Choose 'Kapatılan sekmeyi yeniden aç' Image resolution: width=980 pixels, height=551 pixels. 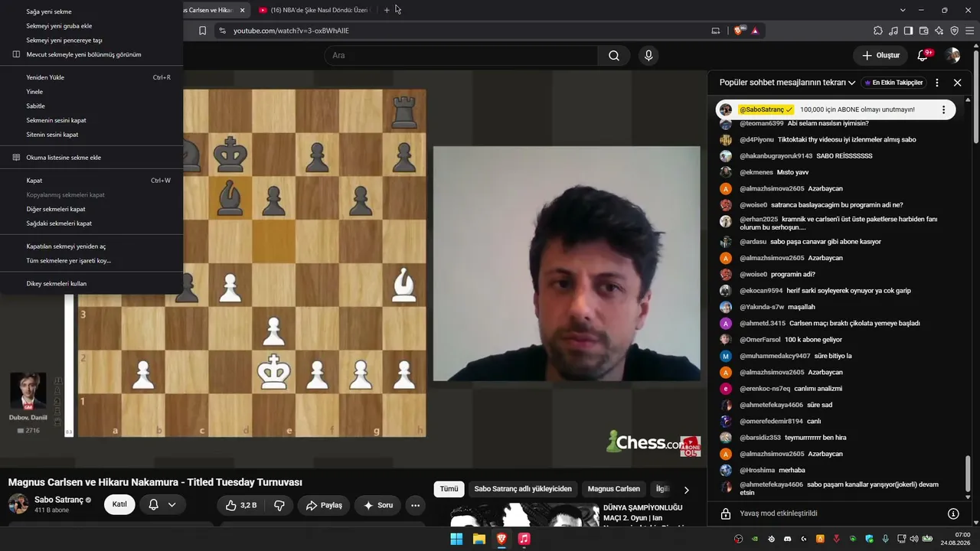tap(92, 246)
